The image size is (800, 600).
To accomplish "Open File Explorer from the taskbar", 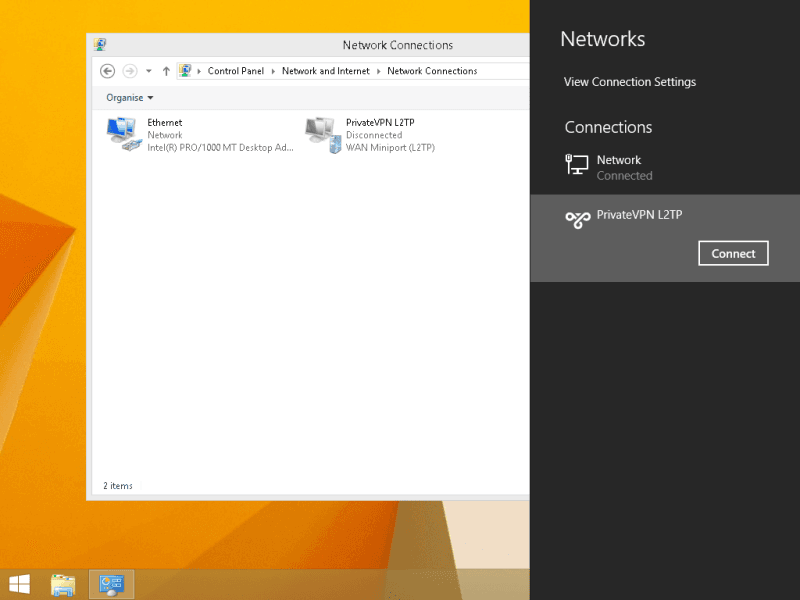I will pos(64,584).
